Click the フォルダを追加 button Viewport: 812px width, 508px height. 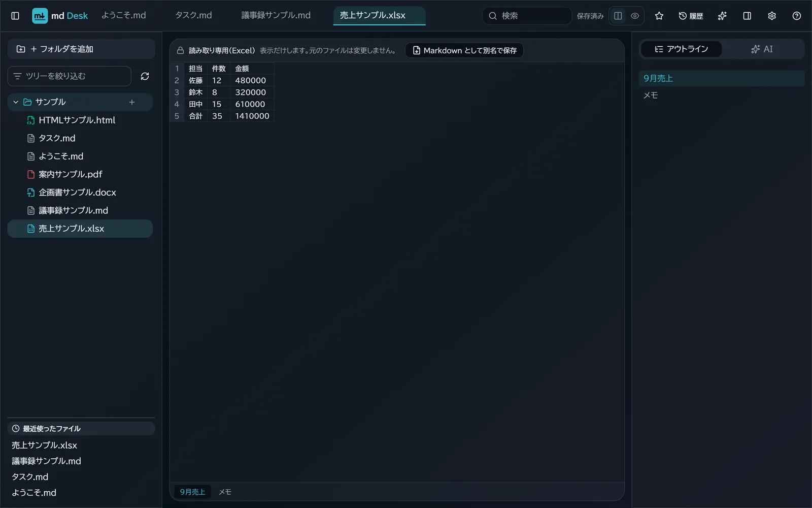81,49
